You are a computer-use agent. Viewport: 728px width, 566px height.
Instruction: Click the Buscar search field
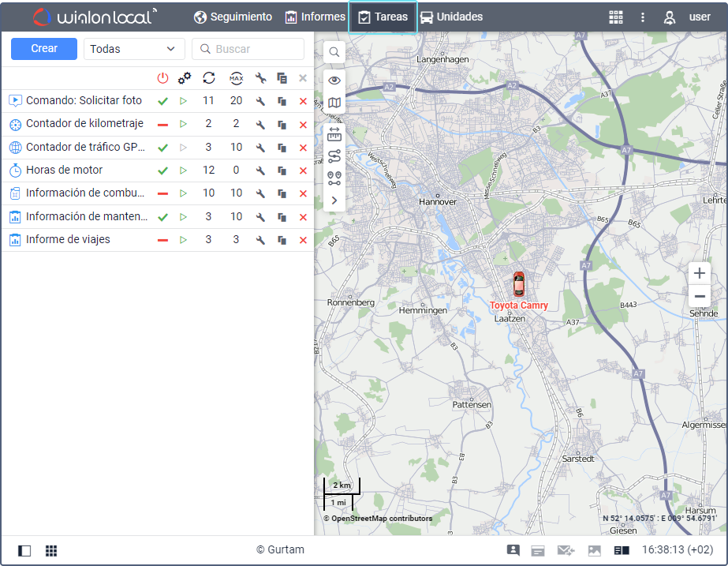tap(248, 49)
